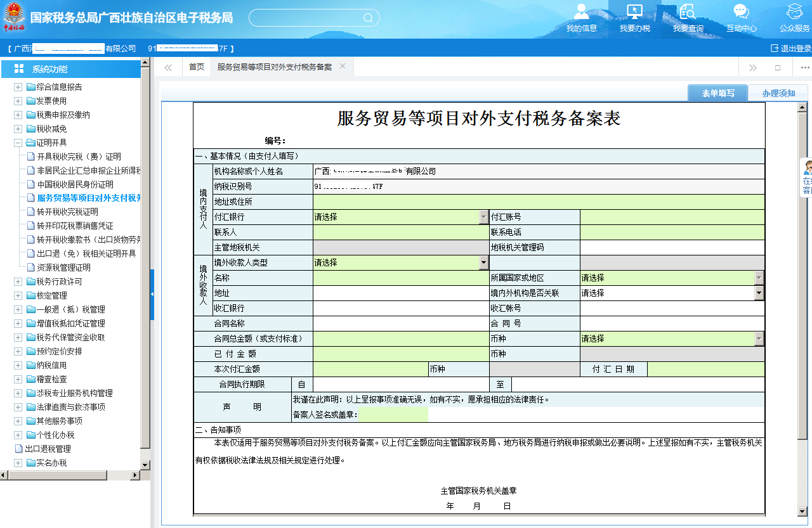The image size is (812, 528).
Task: Expand the 核定管理 tree node
Action: click(x=18, y=295)
